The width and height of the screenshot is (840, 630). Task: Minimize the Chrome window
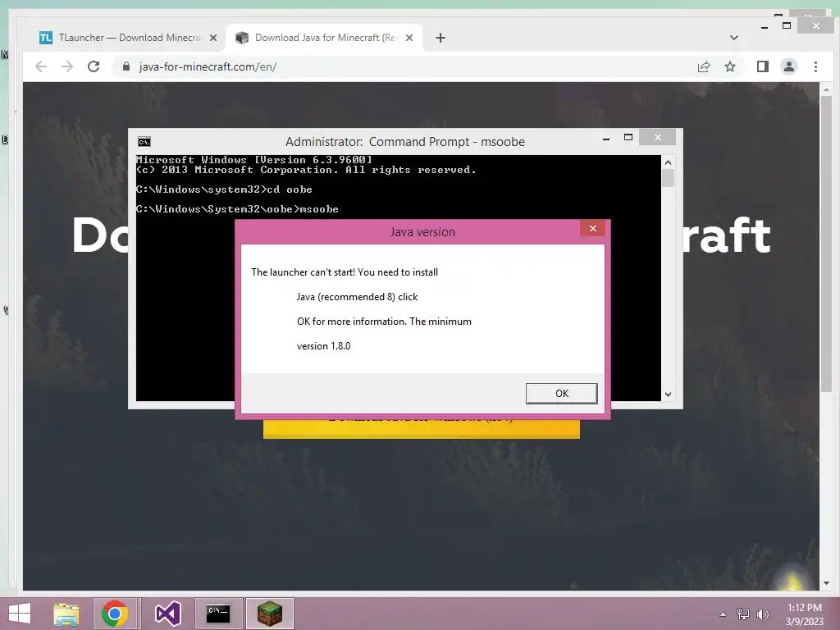pos(765,26)
